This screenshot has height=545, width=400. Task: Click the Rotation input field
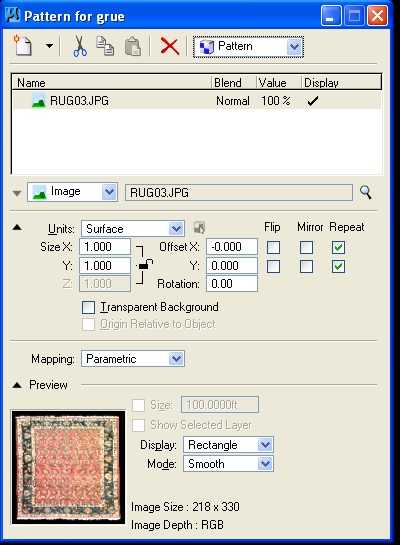(232, 284)
